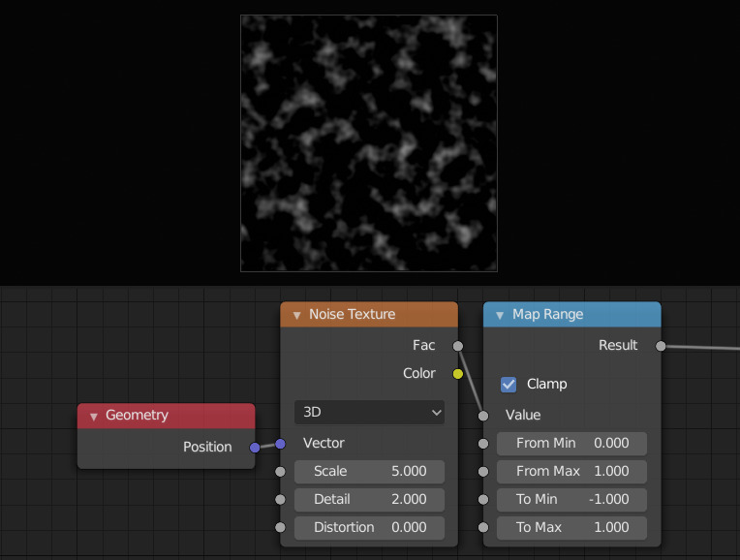Click the Map Range Result output socket
This screenshot has height=560, width=740.
click(x=661, y=346)
